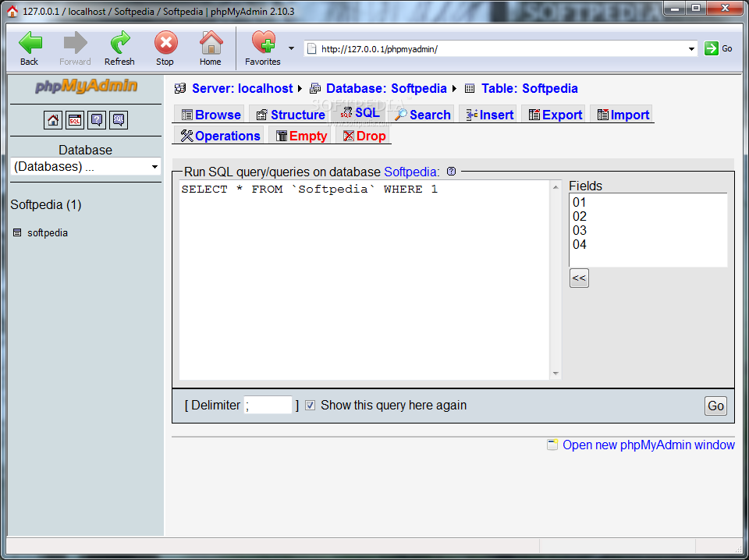Click table icon beside softpedia
The image size is (749, 560).
[x=17, y=233]
